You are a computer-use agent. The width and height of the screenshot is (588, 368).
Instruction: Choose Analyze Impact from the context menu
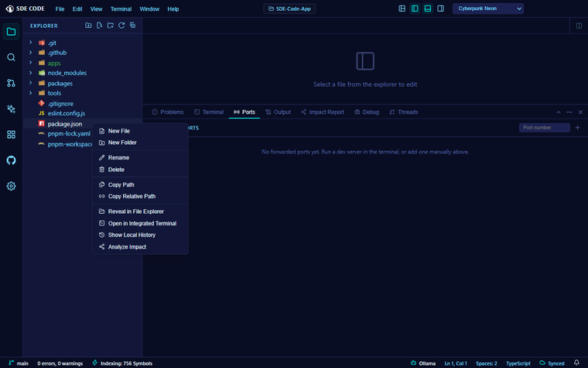[140, 246]
